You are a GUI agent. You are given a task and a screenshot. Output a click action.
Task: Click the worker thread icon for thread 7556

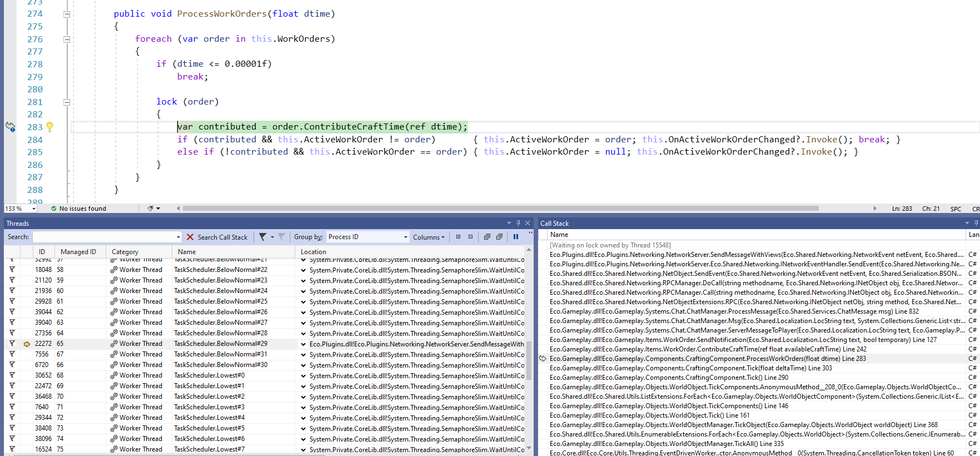pyautogui.click(x=114, y=354)
